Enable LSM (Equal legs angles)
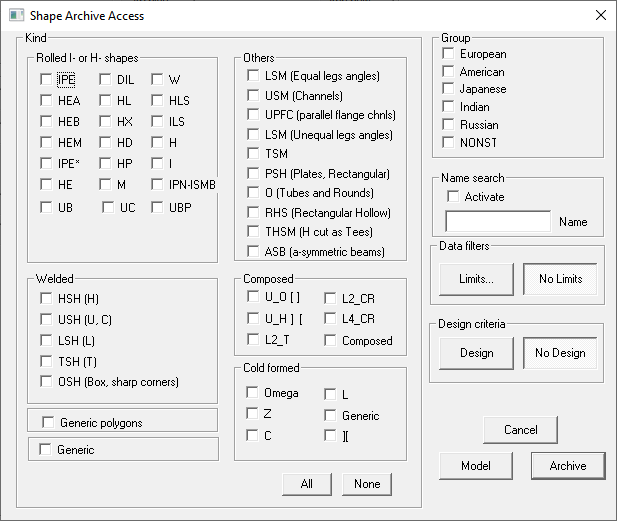This screenshot has width=617, height=521. 253,75
